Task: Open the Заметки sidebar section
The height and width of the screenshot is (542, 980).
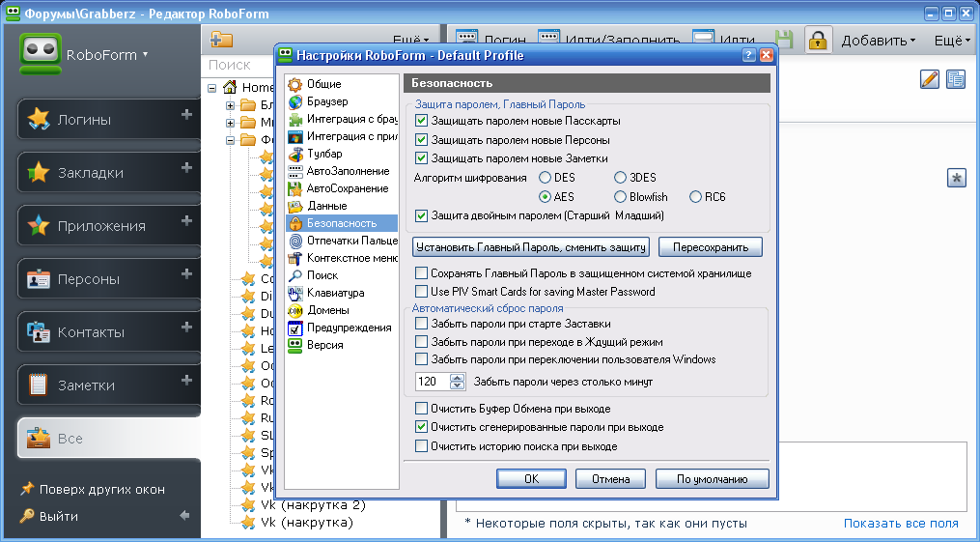Action: tap(109, 385)
